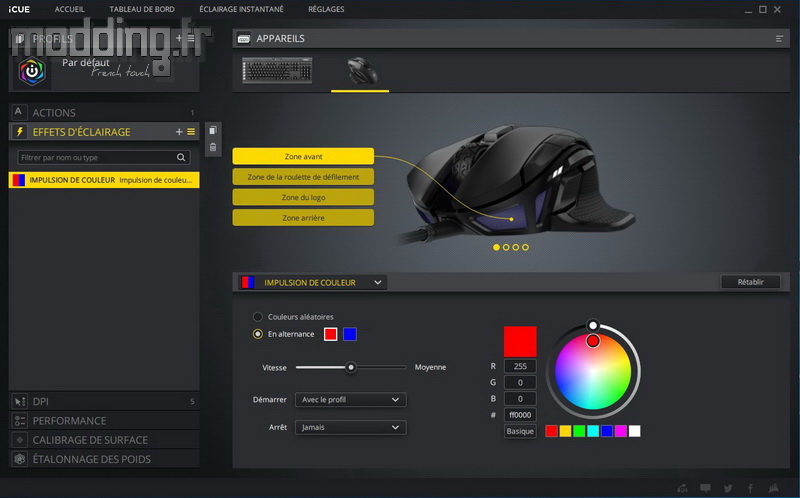The image size is (800, 498).
Task: Select the Zone arrière button
Action: (x=303, y=217)
